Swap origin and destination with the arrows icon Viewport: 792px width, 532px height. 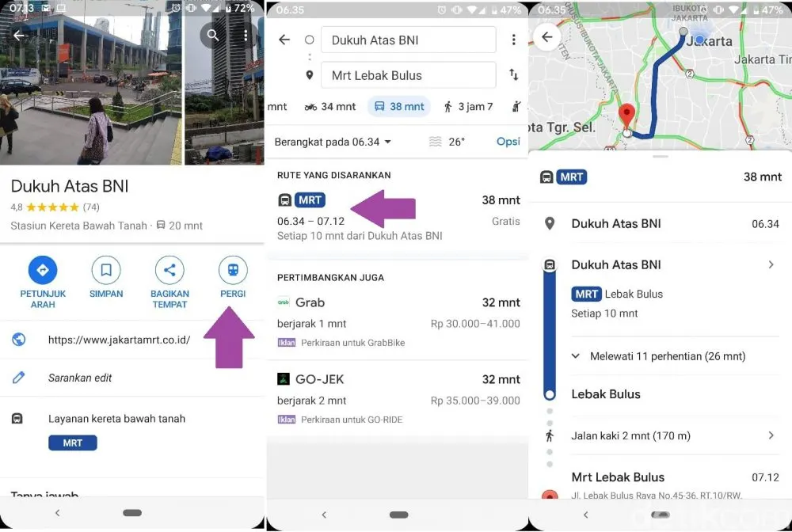point(514,74)
